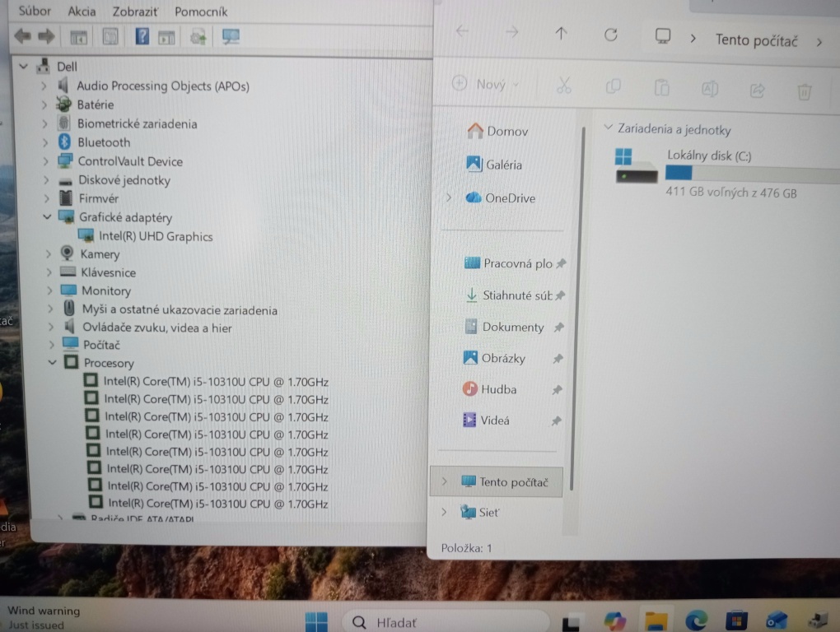Toggle the console tree pane icon

coord(78,36)
